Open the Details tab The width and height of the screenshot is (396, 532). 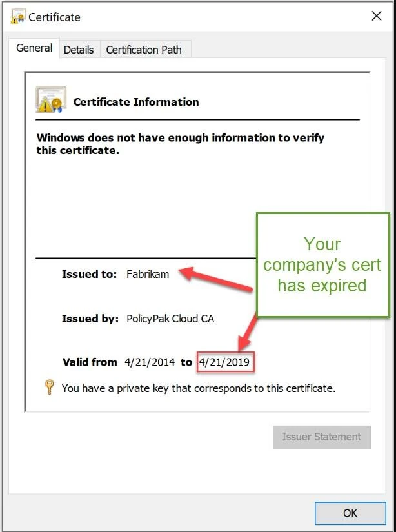tap(79, 50)
